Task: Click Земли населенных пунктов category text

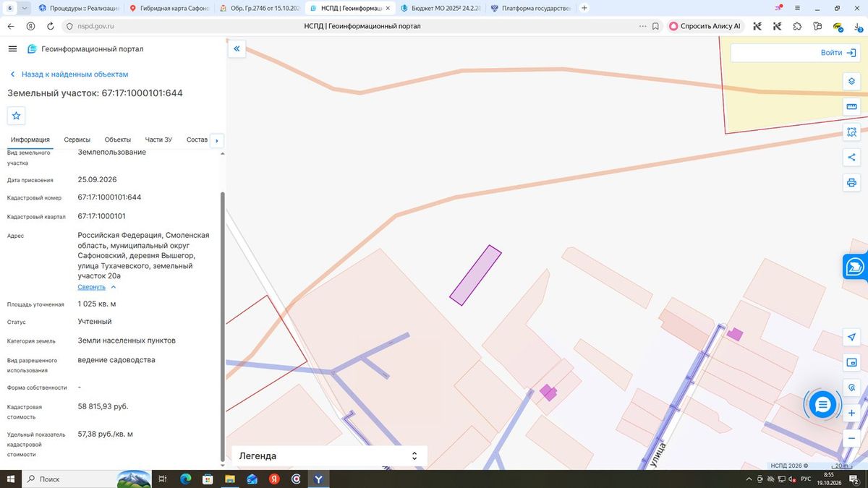Action: coord(127,341)
